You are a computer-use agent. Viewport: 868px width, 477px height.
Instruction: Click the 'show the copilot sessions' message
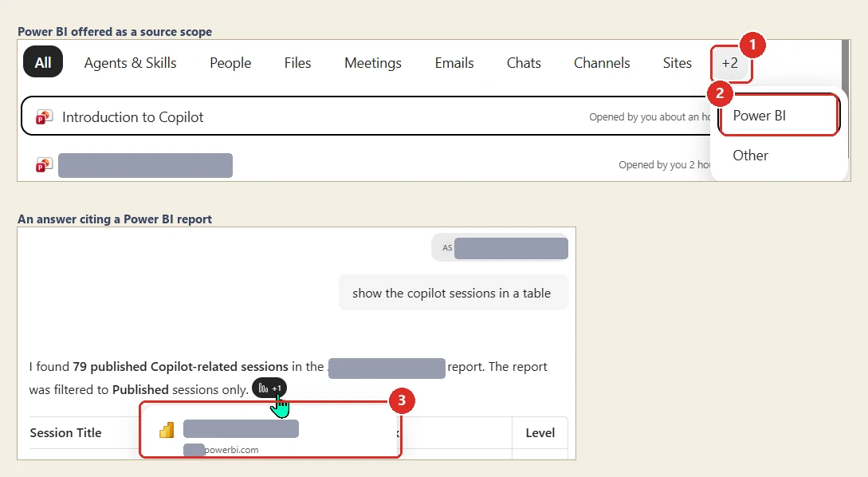[452, 293]
